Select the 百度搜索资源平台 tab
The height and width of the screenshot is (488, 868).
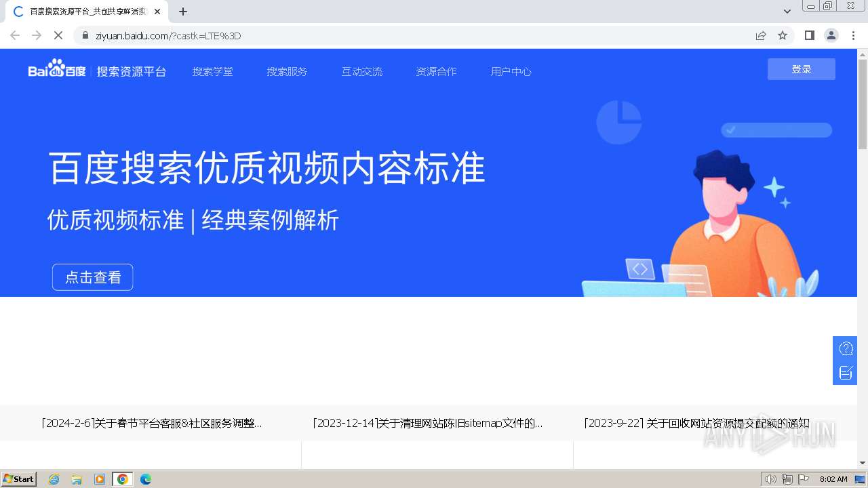[87, 12]
